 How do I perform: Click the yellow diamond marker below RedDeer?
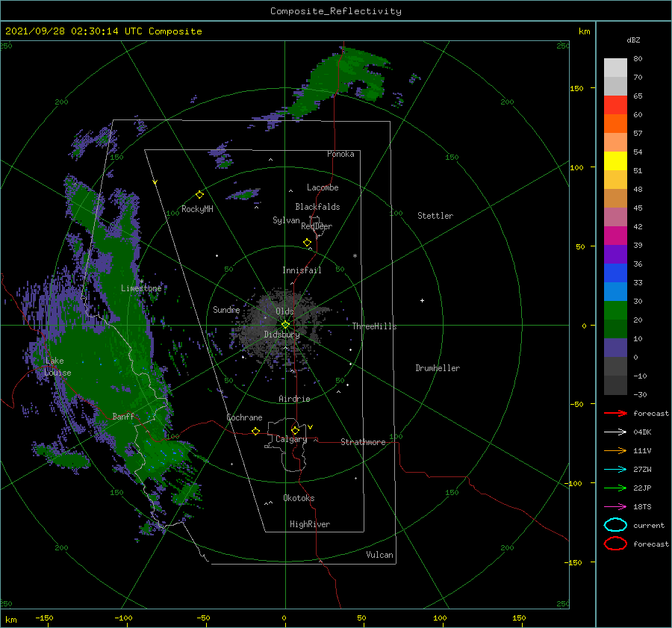coord(308,243)
